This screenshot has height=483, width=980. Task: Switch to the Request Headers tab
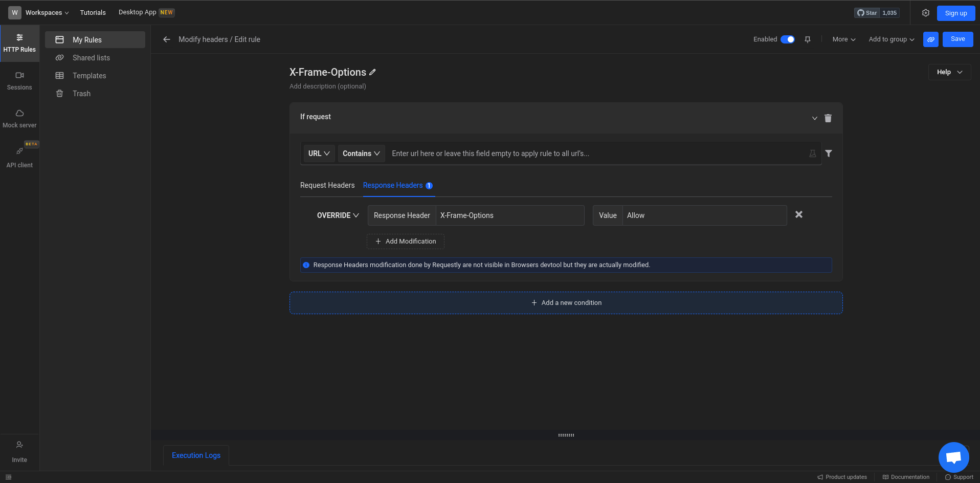click(327, 185)
